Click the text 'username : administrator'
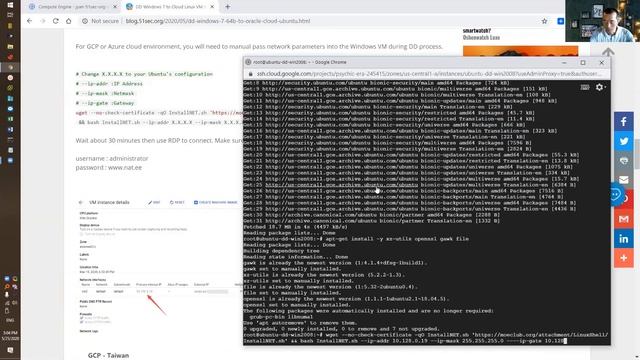This screenshot has width=640, height=360. [x=112, y=158]
